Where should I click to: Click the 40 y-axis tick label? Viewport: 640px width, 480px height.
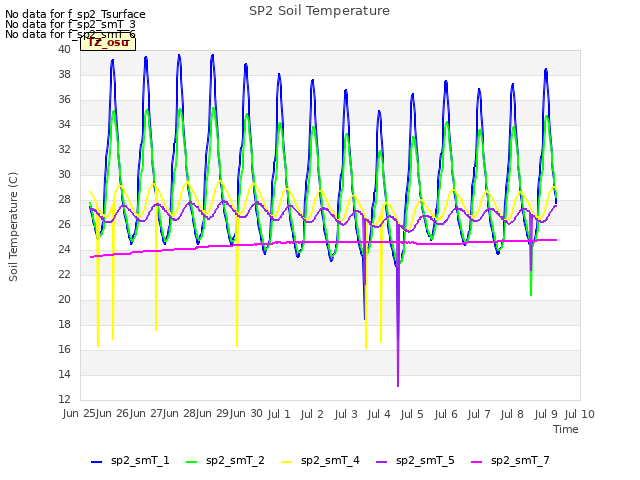[x=64, y=50]
